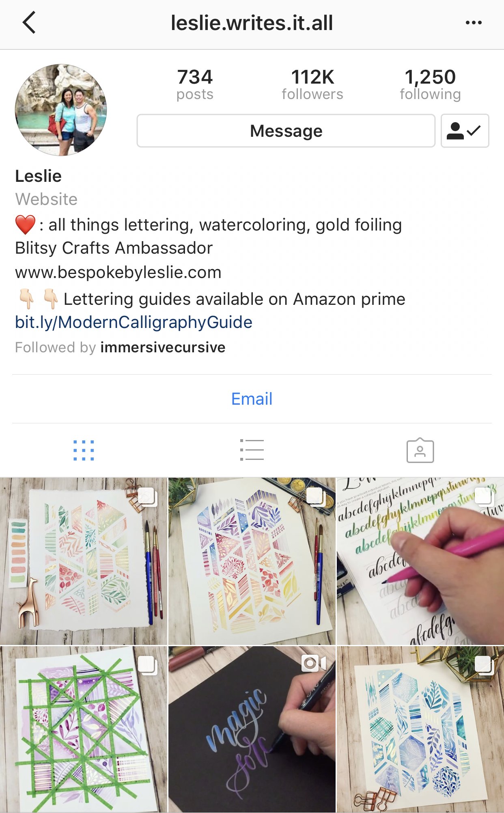Switch to the list view tab

tap(252, 450)
